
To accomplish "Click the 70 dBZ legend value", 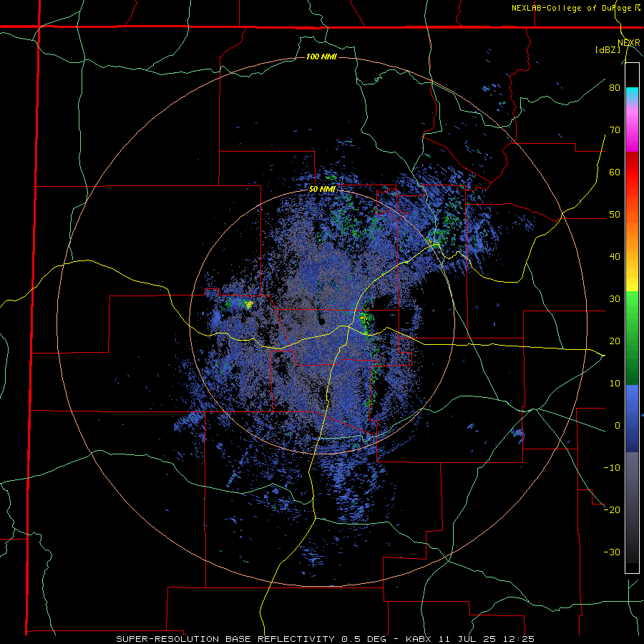I will point(615,130).
